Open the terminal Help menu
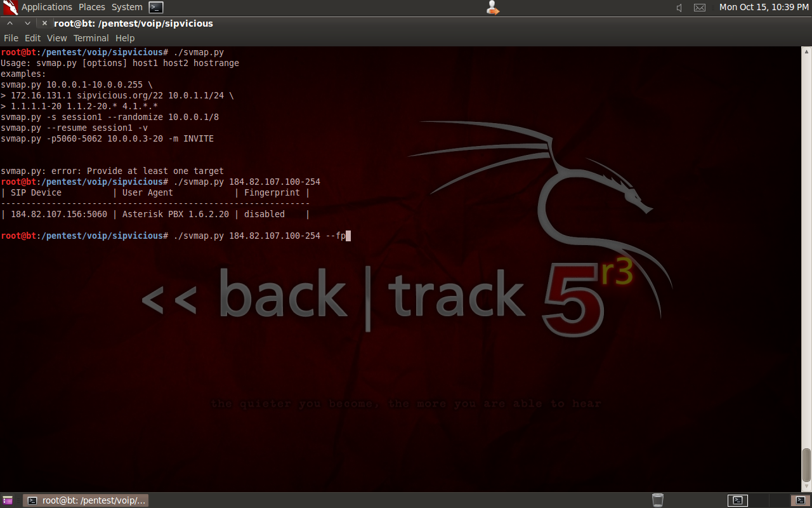The height and width of the screenshot is (508, 812). [125, 38]
